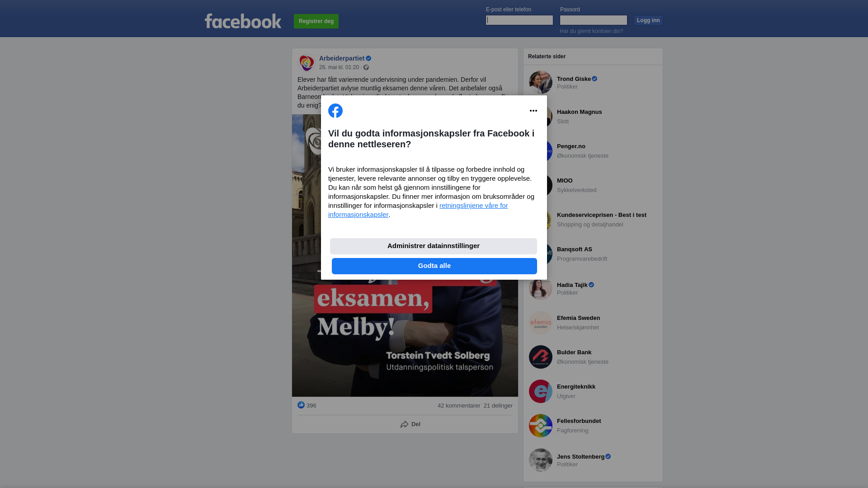This screenshot has height=488, width=868.
Task: Open Har du glemt kontoen din link
Action: point(591,31)
